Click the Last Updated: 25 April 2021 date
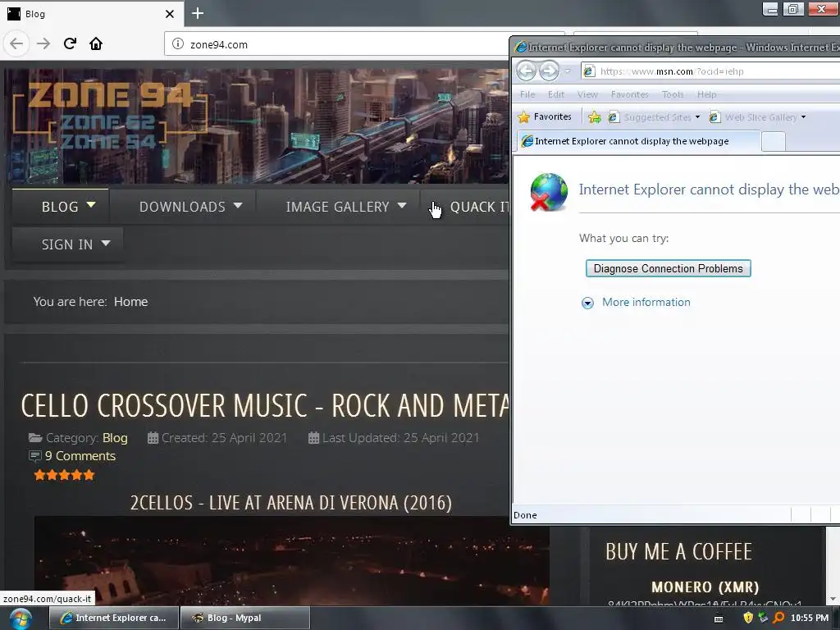 [x=400, y=438]
